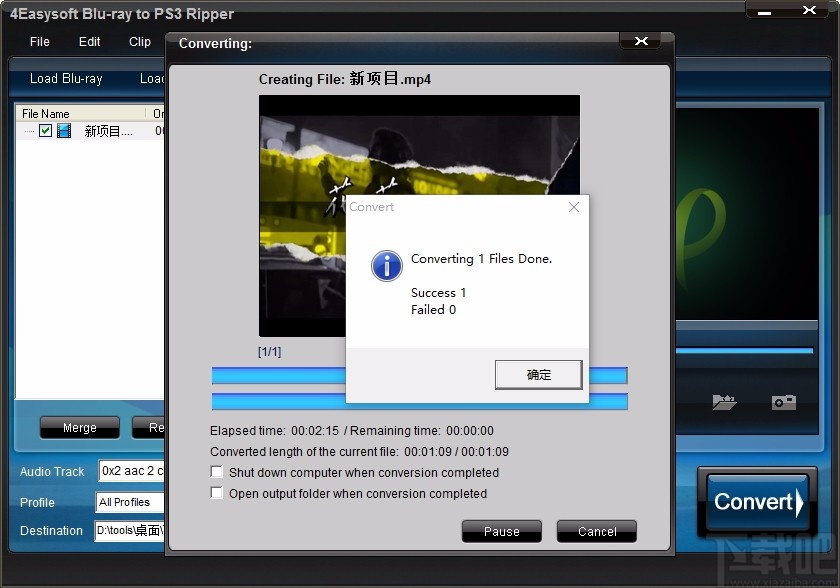Click the open output folder icon
840x588 pixels.
[724, 401]
